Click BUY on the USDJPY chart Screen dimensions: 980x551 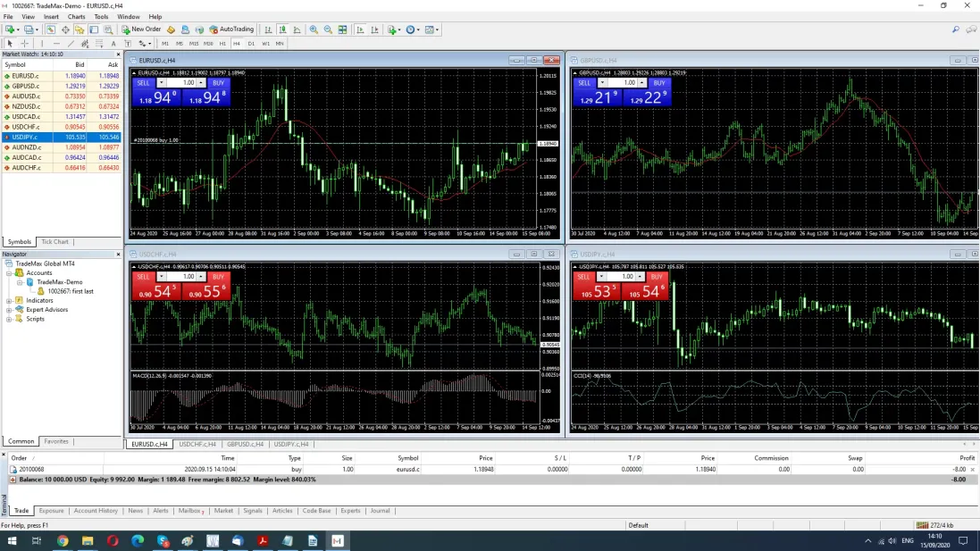657,277
